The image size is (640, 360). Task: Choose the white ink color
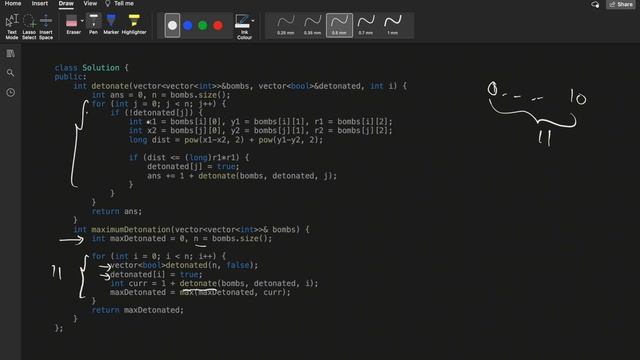pos(172,25)
